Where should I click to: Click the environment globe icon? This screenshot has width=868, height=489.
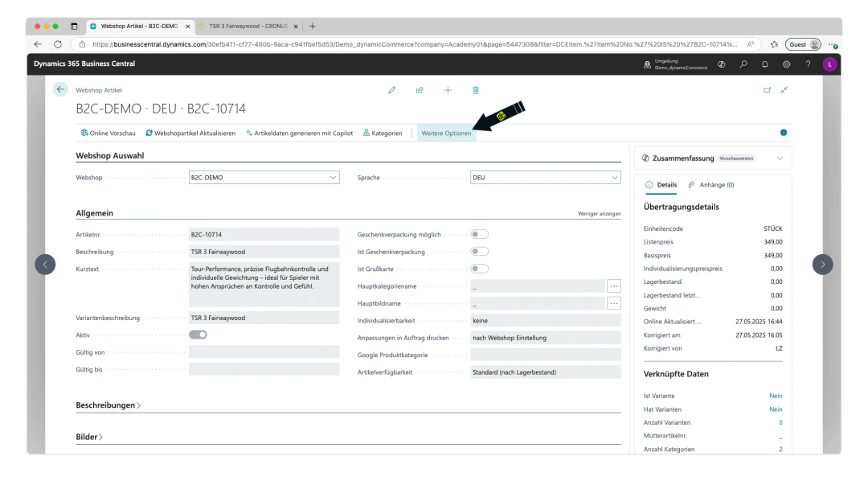click(x=647, y=64)
